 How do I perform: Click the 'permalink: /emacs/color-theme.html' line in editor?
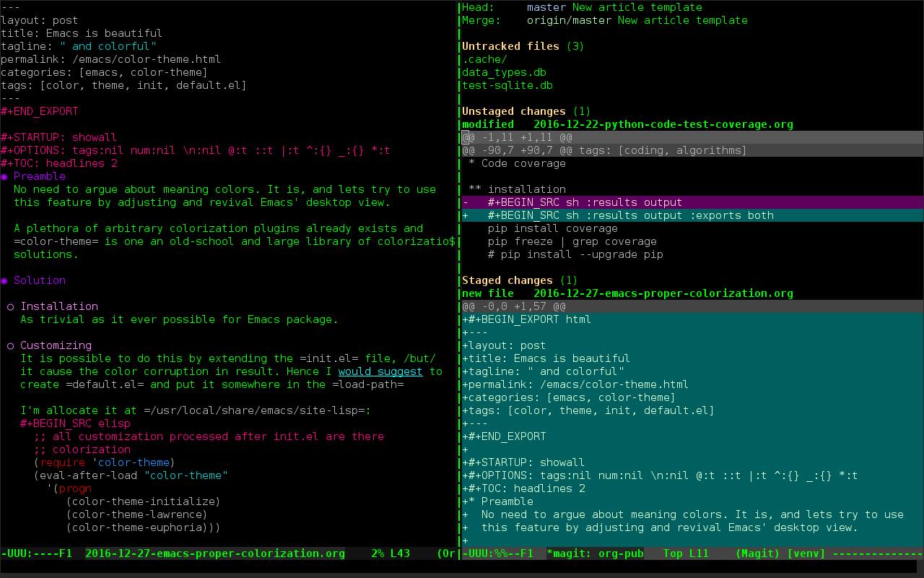[111, 59]
